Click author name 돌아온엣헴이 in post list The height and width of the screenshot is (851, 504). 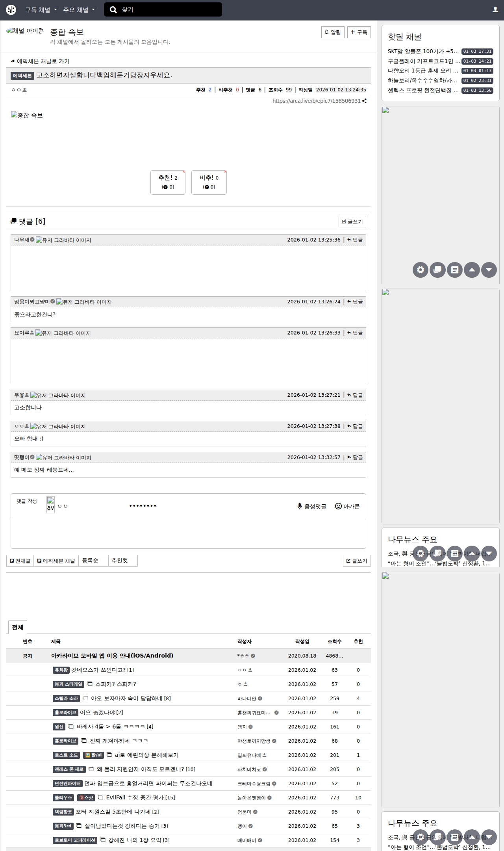pyautogui.click(x=252, y=797)
